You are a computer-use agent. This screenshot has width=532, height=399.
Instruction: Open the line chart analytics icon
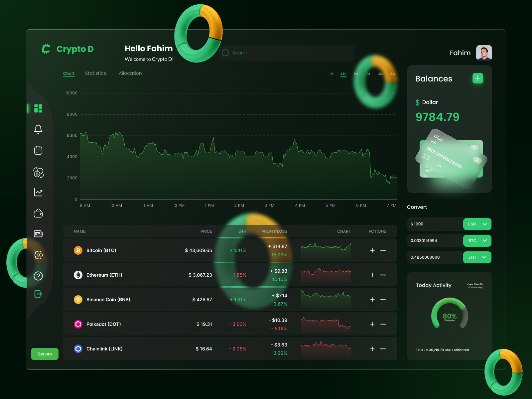pyautogui.click(x=38, y=192)
